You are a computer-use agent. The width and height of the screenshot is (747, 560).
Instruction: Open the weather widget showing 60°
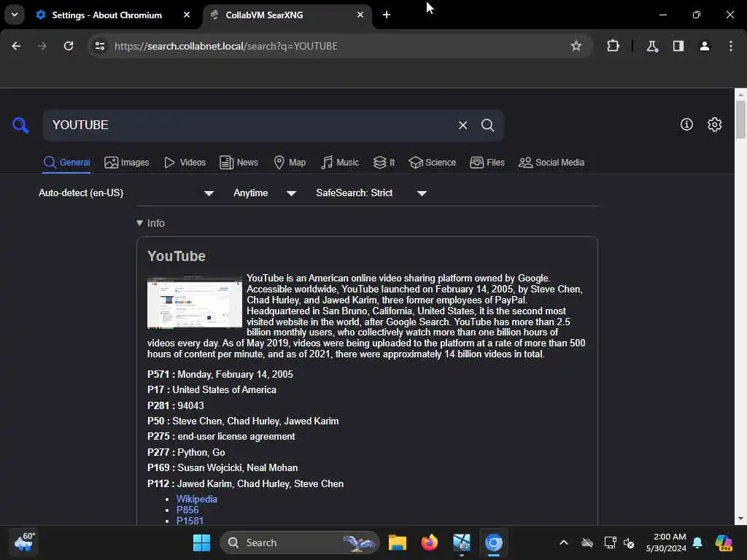24,542
